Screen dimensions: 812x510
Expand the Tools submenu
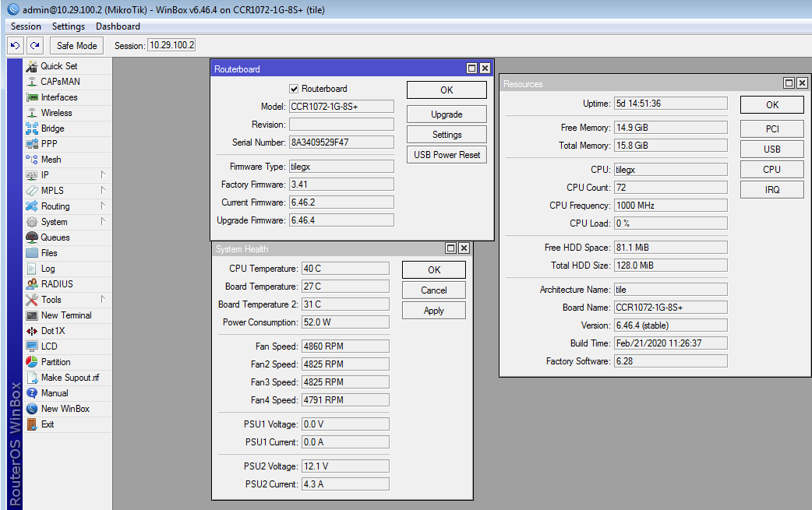[102, 300]
